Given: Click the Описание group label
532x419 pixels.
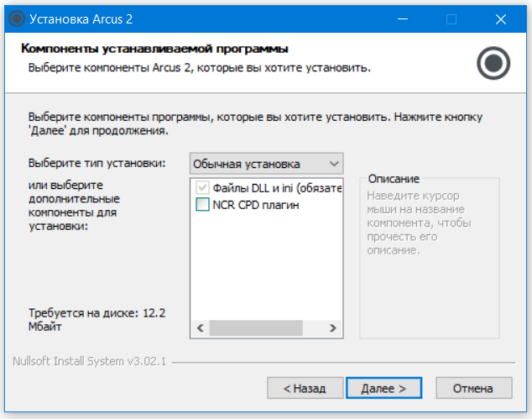Looking at the screenshot, I should tap(394, 179).
